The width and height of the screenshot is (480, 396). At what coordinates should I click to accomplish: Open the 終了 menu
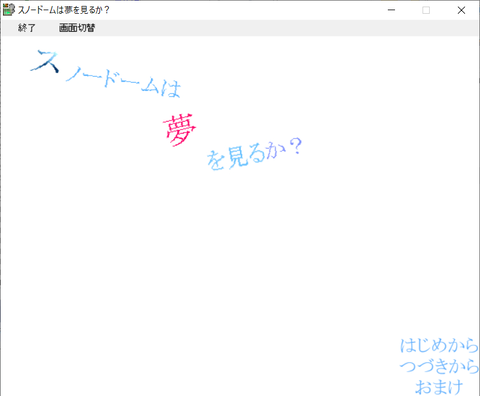point(27,28)
